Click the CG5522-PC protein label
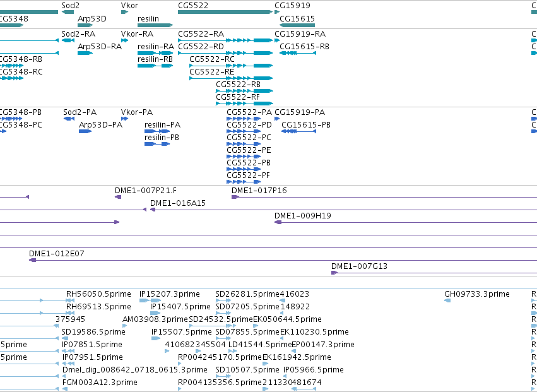 pyautogui.click(x=249, y=138)
